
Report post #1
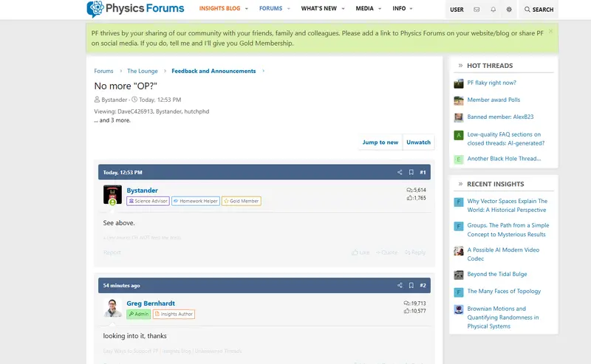click(x=112, y=253)
